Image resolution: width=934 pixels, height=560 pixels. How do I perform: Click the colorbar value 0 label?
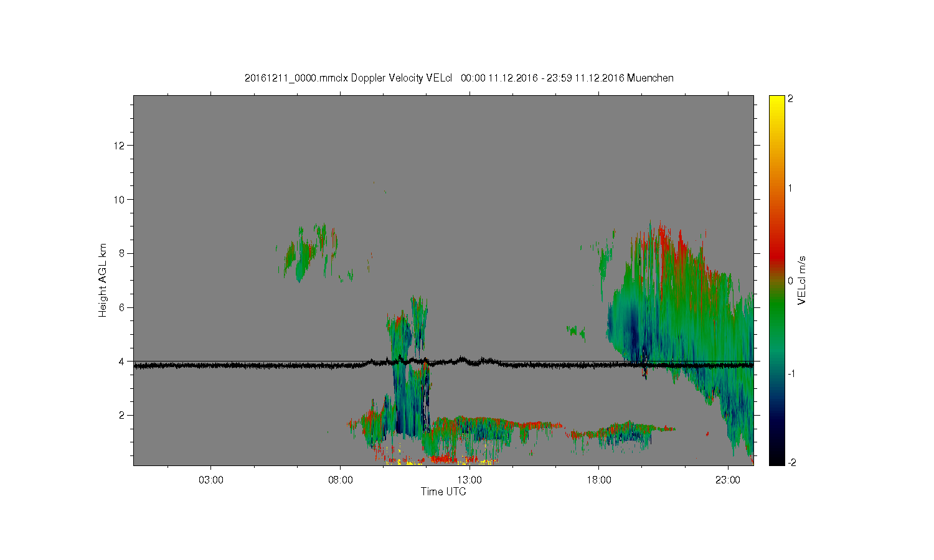tap(791, 281)
